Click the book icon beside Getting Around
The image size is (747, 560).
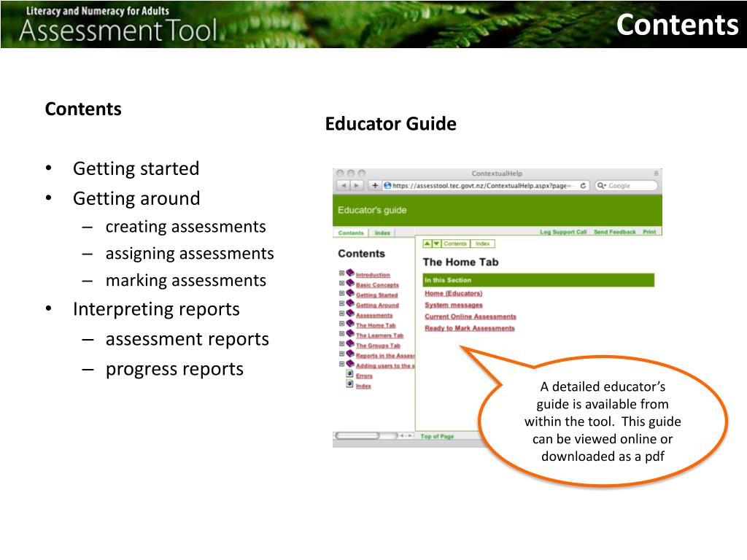click(x=350, y=303)
